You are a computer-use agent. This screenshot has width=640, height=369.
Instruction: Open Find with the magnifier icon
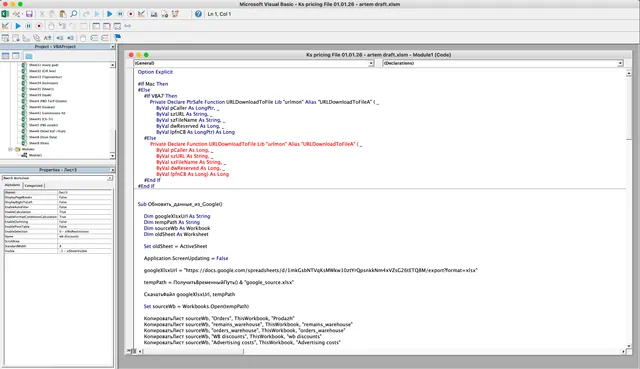pos(73,14)
